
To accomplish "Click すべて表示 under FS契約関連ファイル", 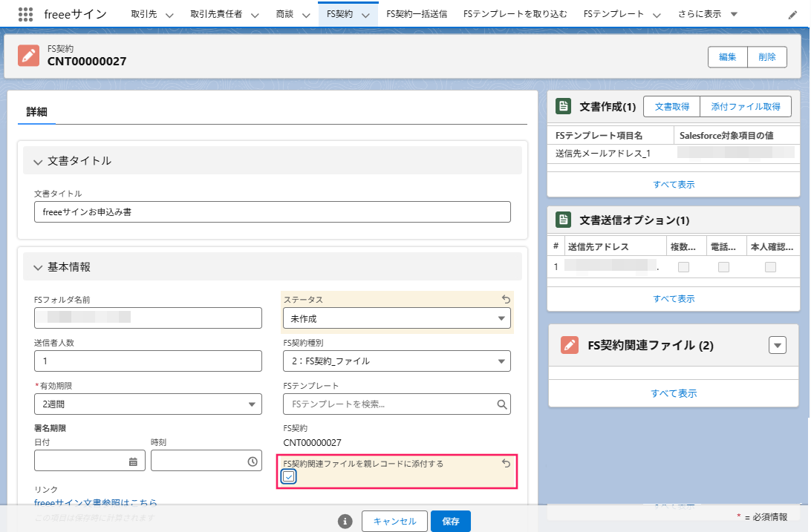I will coord(674,393).
